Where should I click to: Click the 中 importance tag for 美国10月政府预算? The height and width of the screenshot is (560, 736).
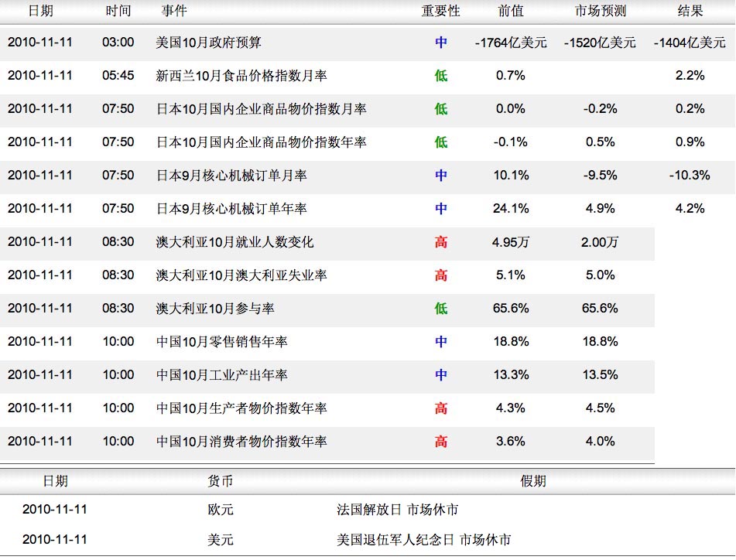pyautogui.click(x=440, y=43)
